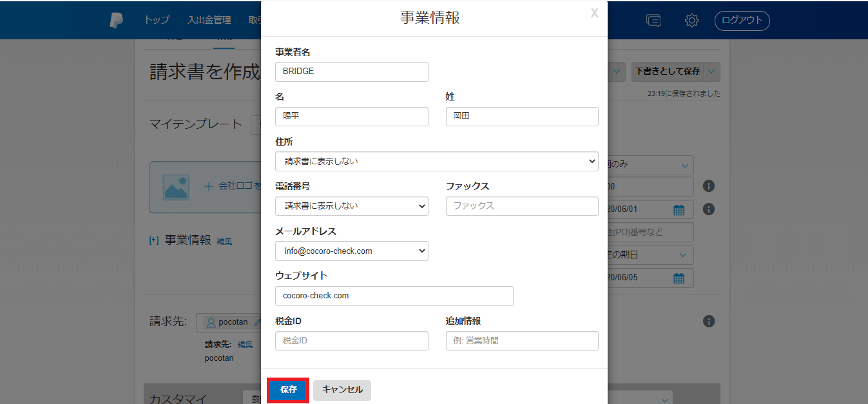Open トップ in the navigation bar

coord(157,20)
